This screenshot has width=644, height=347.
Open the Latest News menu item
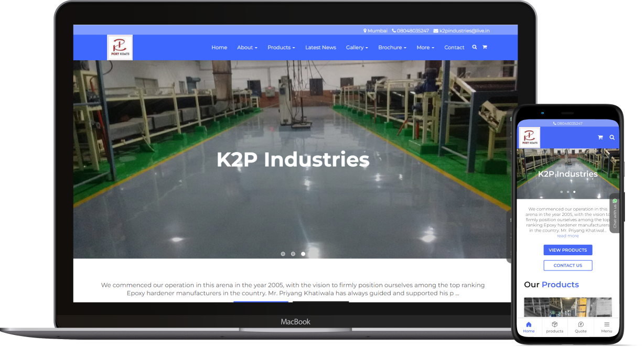[320, 48]
